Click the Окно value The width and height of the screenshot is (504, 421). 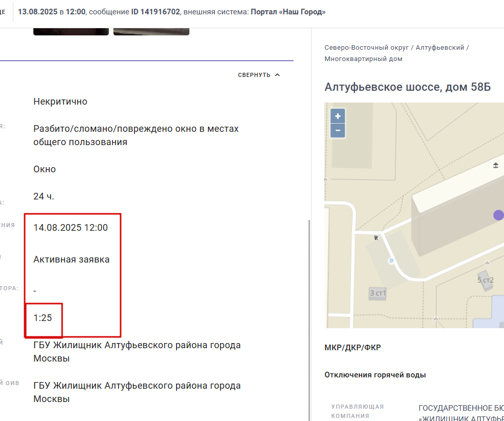click(x=45, y=169)
